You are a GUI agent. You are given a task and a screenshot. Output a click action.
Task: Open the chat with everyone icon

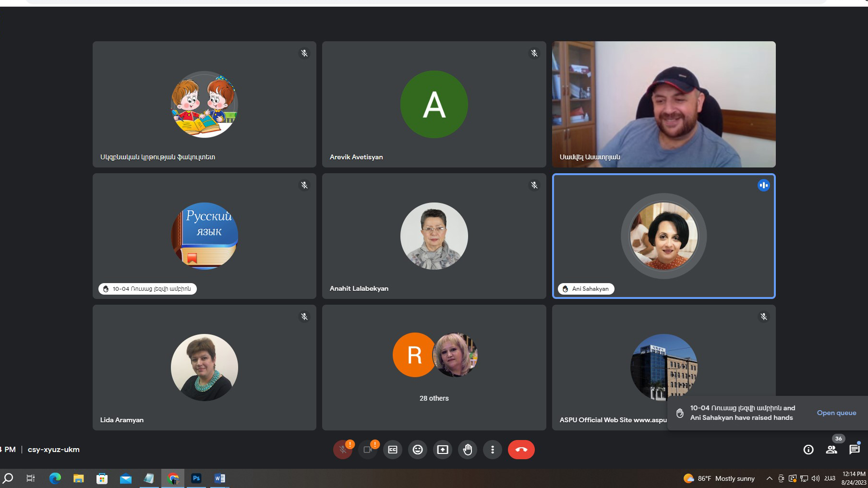(x=855, y=450)
